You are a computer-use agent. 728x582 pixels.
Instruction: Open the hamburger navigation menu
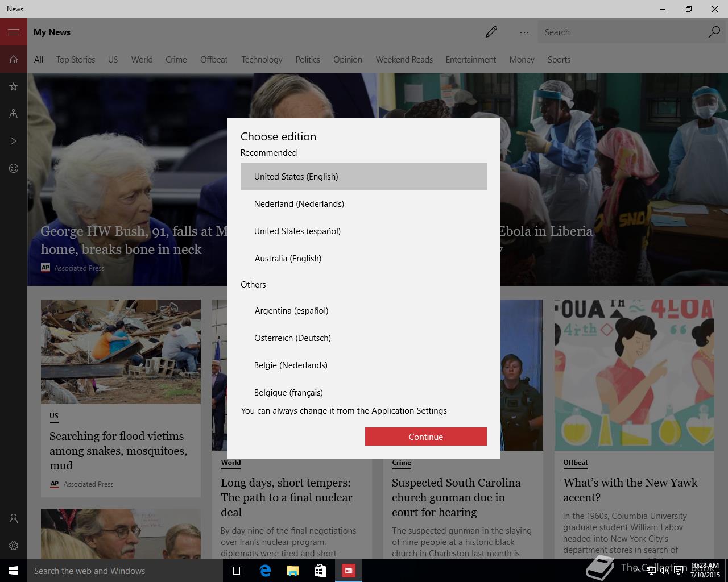[14, 32]
